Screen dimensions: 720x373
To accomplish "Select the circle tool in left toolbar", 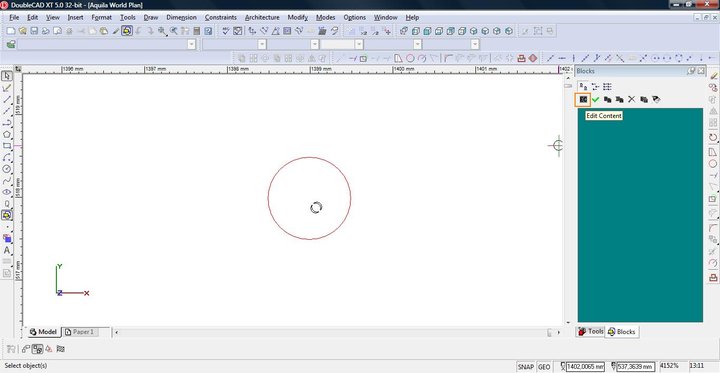I will (7, 169).
